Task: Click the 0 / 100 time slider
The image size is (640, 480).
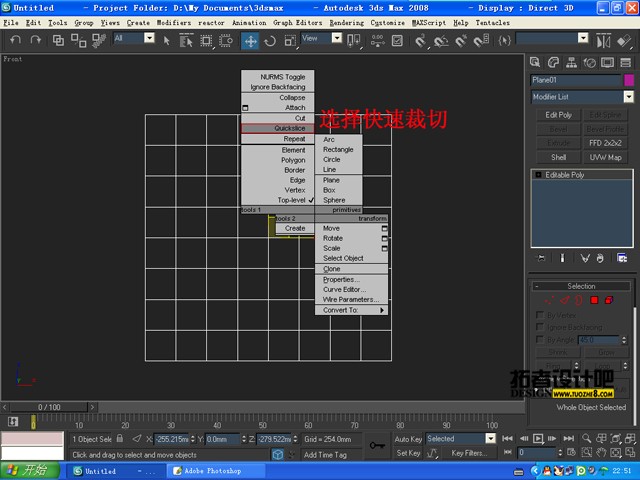Action: (x=49, y=407)
